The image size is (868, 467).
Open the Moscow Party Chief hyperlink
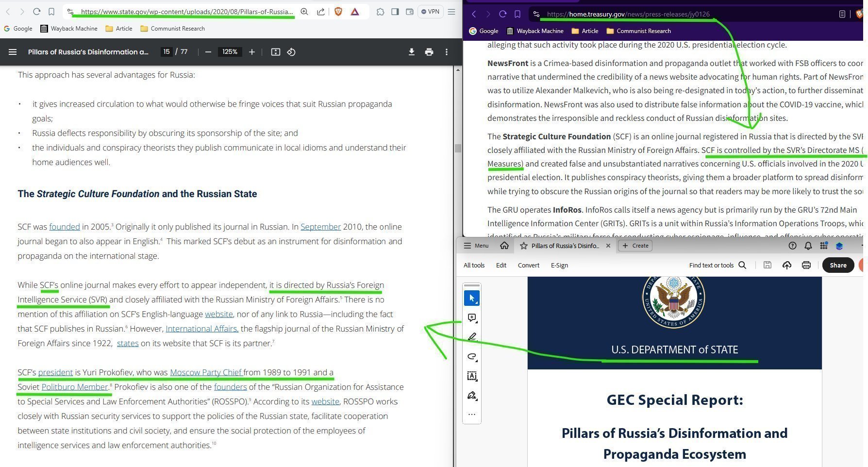(206, 372)
